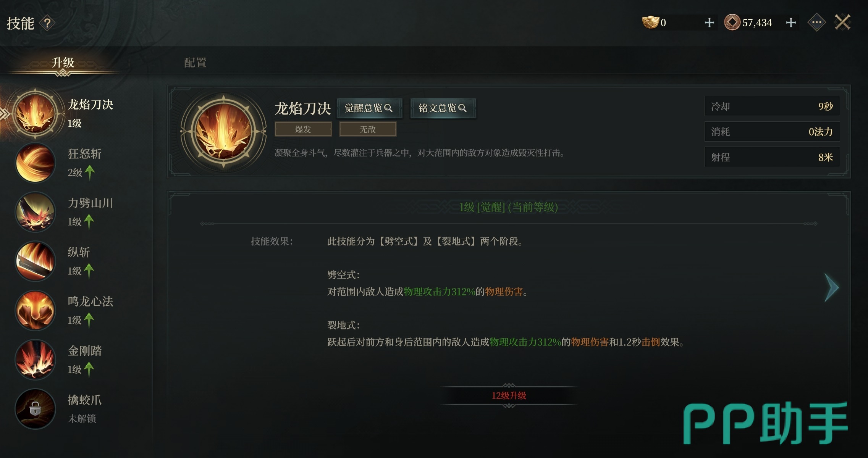Select the 力劈山川 skill icon
The image size is (868, 458).
point(35,212)
